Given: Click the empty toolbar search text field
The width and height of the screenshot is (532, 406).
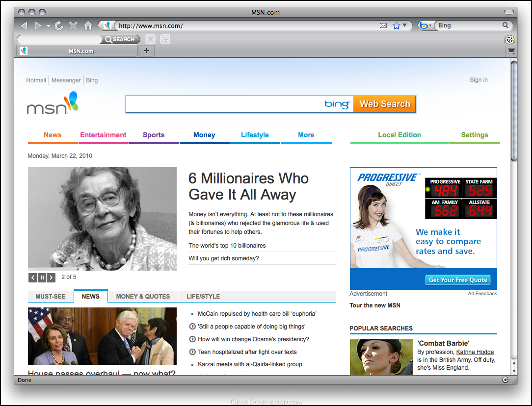Looking at the screenshot, I should [x=59, y=39].
